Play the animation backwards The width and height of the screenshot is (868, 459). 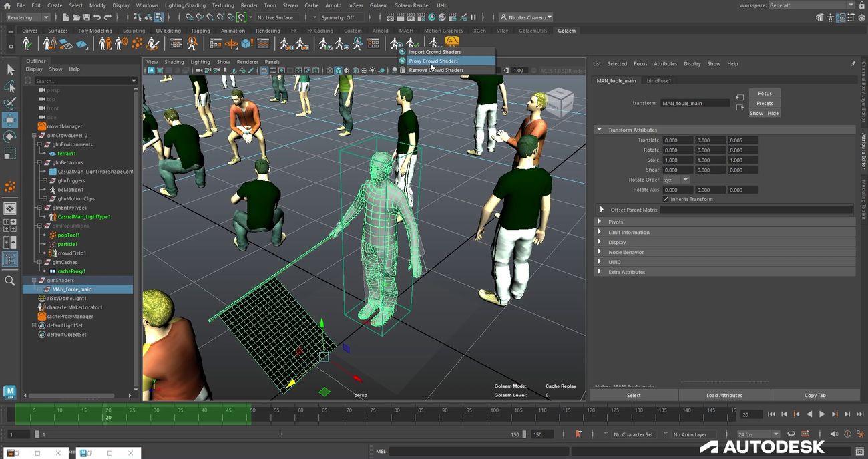click(x=809, y=414)
